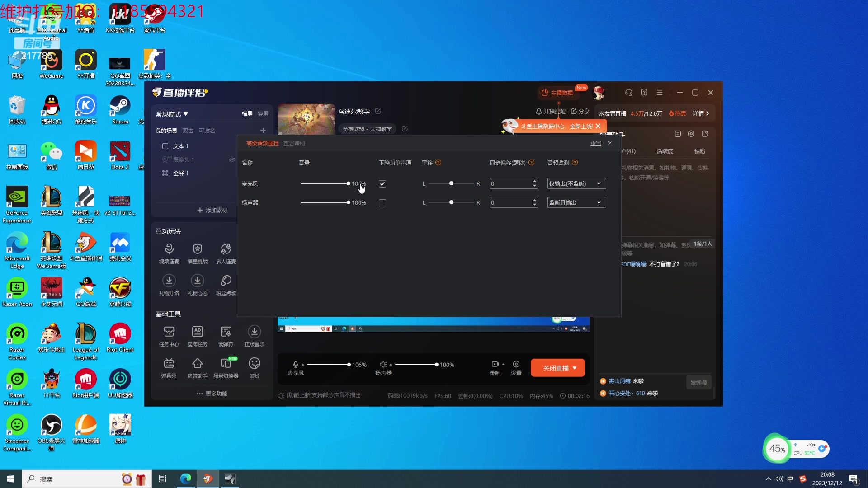Image resolution: width=868 pixels, height=488 pixels.
Task: Click the 房管助手 room manager icon
Action: coord(197,364)
